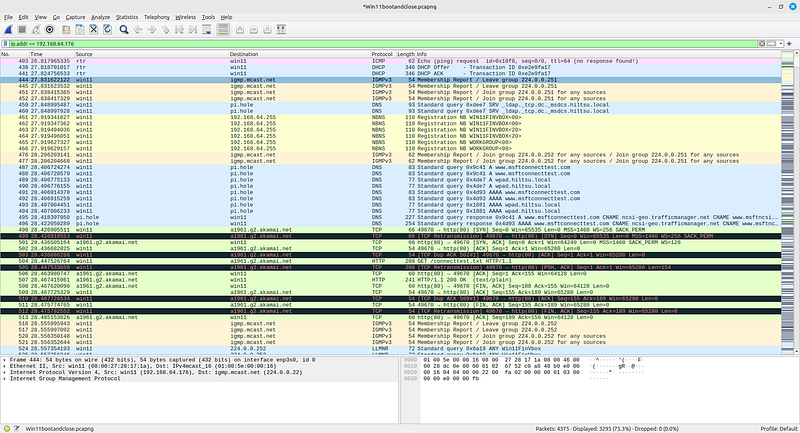Save the capture file
The image size is (800, 433).
click(x=80, y=30)
